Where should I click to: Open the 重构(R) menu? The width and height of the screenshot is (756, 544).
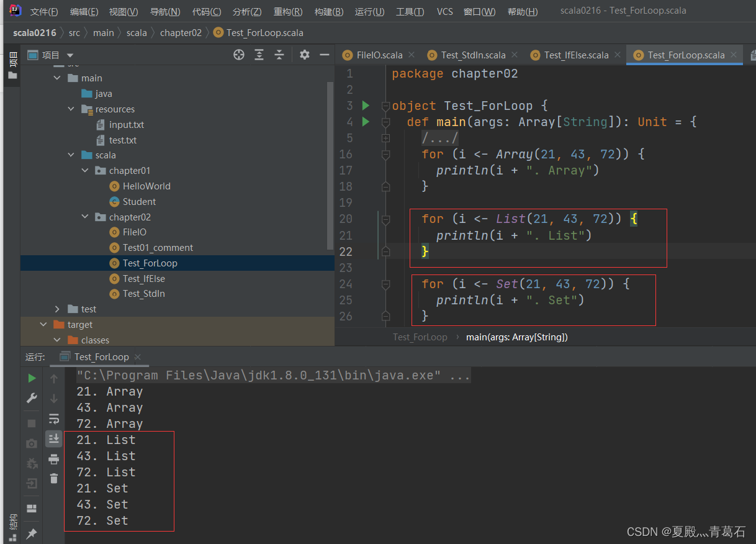(x=288, y=12)
